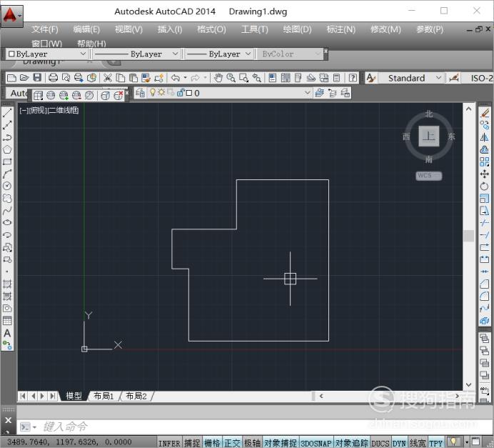The image size is (494, 448).
Task: Toggle 正交 ortho mode
Action: pos(232,443)
